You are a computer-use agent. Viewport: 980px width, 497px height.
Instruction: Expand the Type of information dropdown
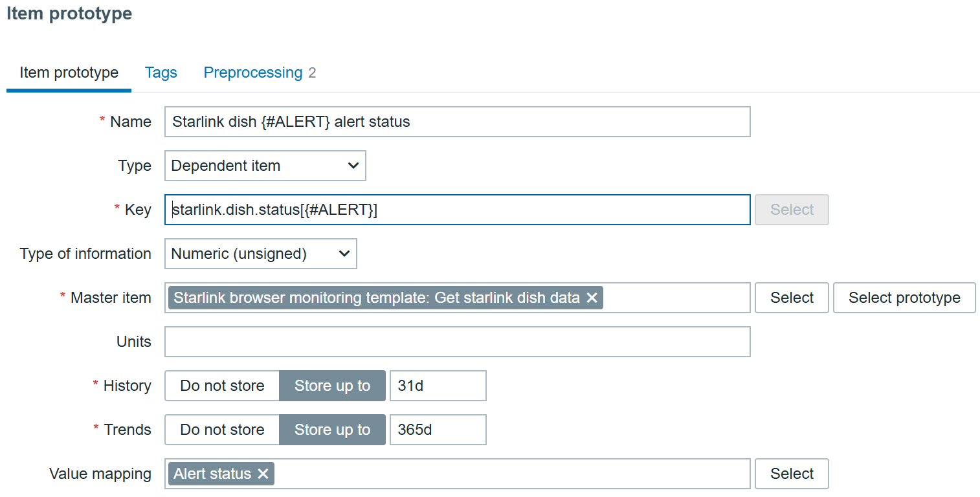(260, 254)
